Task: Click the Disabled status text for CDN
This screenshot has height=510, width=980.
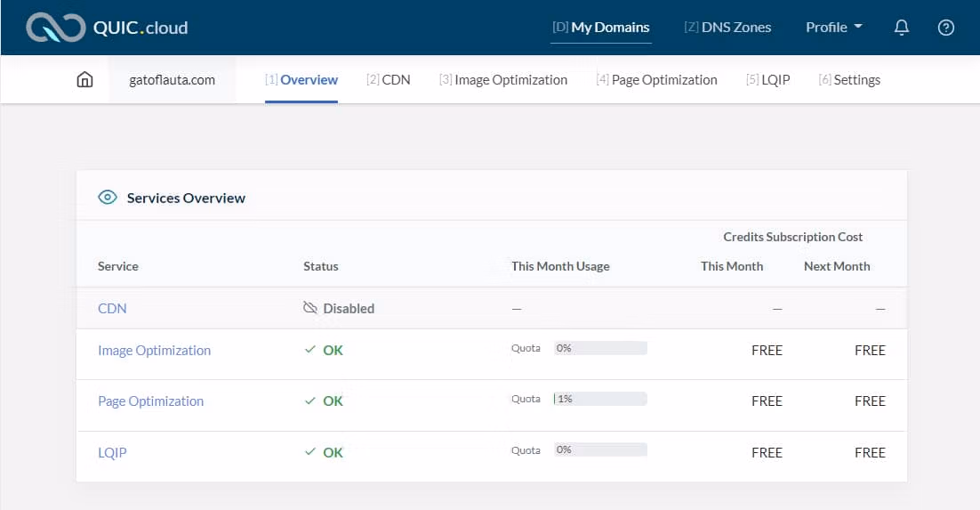Action: [349, 309]
